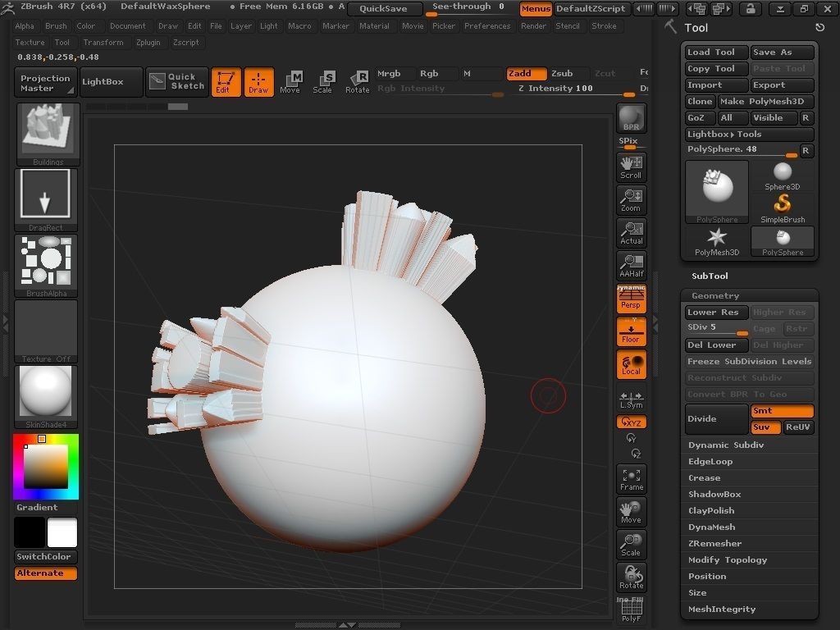Activate the Edit mode button
Image resolution: width=840 pixels, height=630 pixels.
click(226, 82)
